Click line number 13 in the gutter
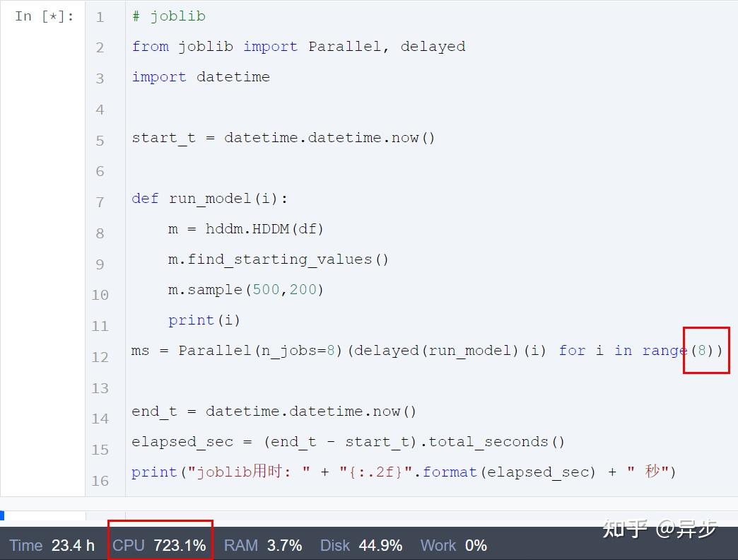738x560 pixels. coord(100,388)
